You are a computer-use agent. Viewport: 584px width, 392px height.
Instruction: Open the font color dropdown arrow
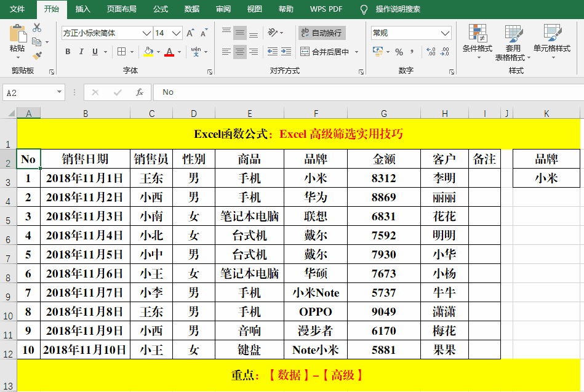point(178,52)
